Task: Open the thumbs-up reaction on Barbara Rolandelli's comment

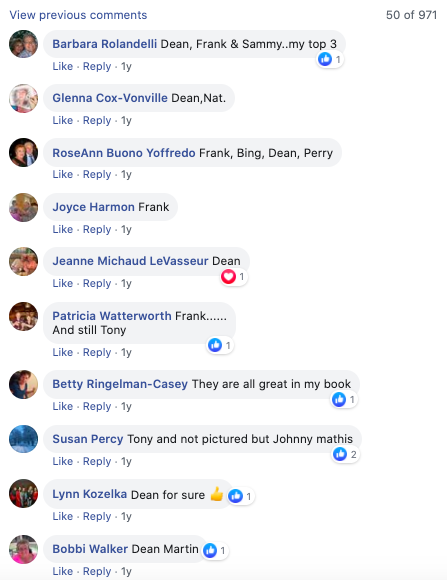Action: [x=330, y=59]
